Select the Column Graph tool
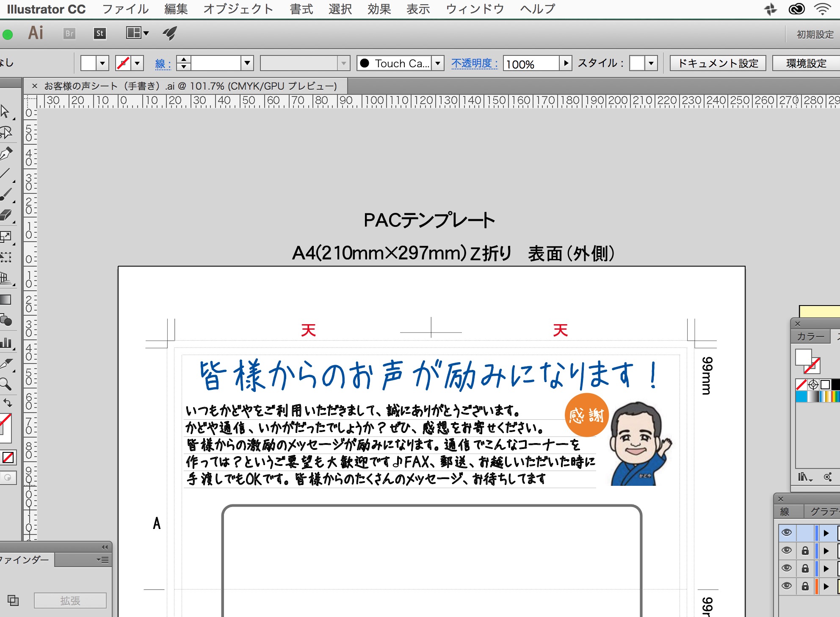 click(6, 342)
